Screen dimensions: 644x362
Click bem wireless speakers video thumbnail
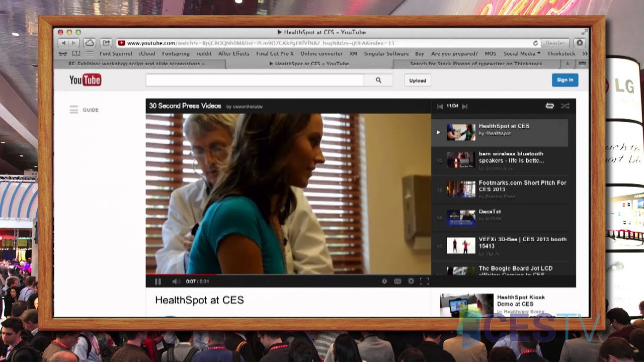(x=461, y=160)
